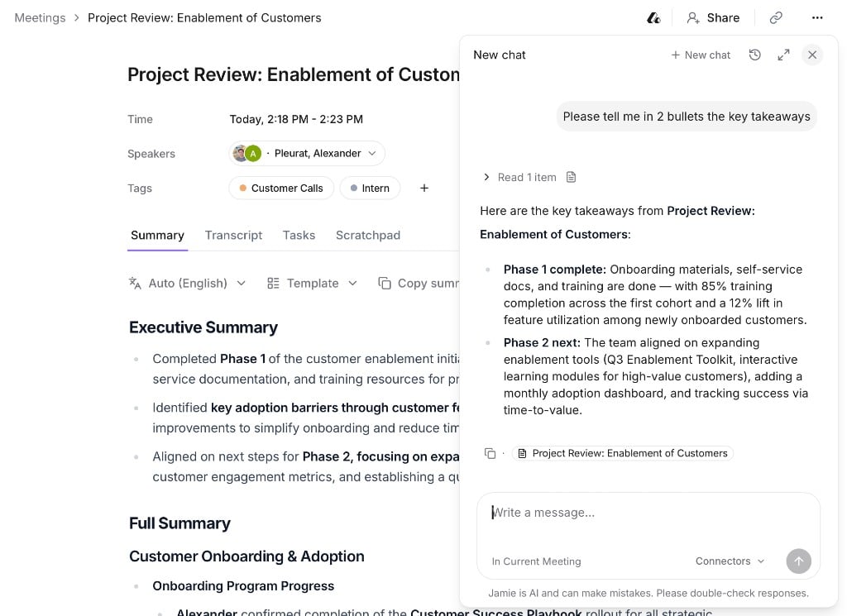Click Onboarding Program Progress bullet
The width and height of the screenshot is (847, 616).
pyautogui.click(x=243, y=585)
